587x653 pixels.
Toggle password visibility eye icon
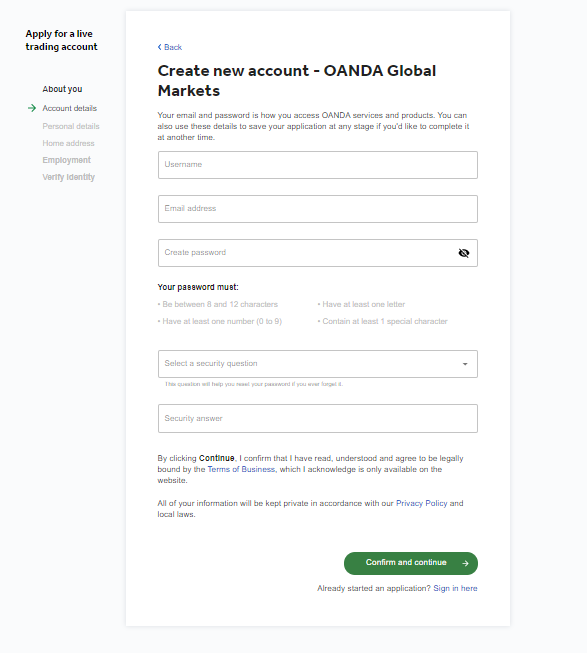[x=463, y=253]
